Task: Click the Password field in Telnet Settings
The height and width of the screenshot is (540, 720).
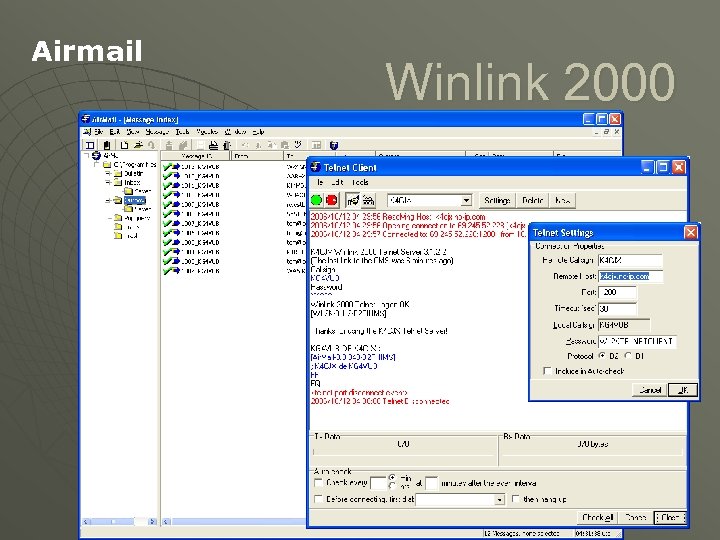Action: (637, 341)
